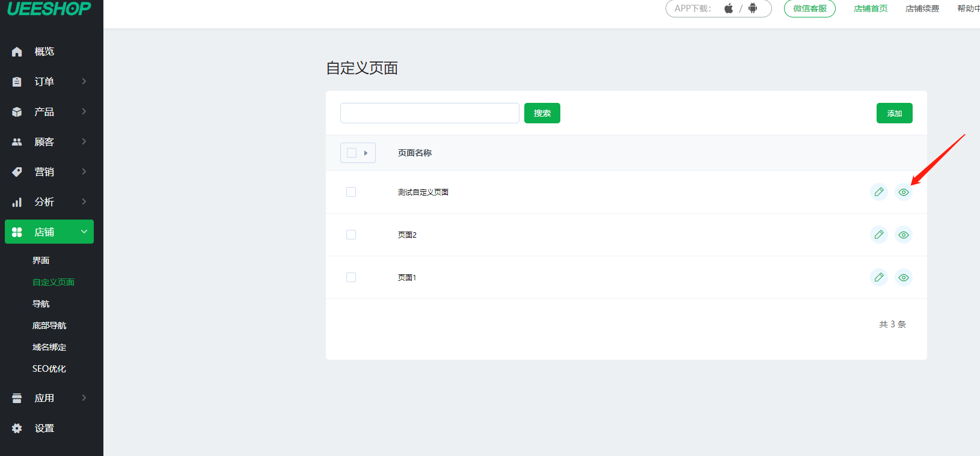Open 店铺首页 link in the header
This screenshot has width=980, height=456.
pyautogui.click(x=870, y=8)
